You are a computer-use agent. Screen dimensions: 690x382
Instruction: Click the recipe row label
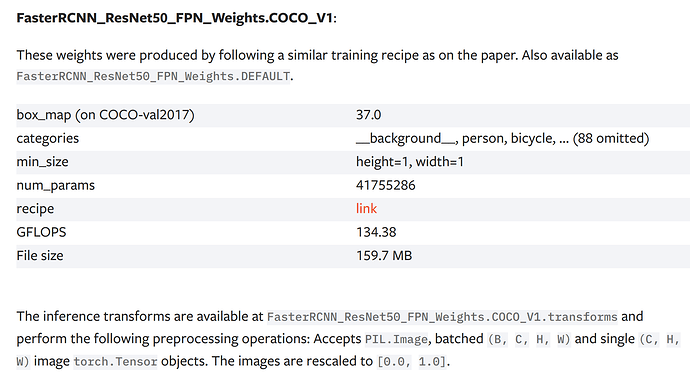pyautogui.click(x=35, y=209)
